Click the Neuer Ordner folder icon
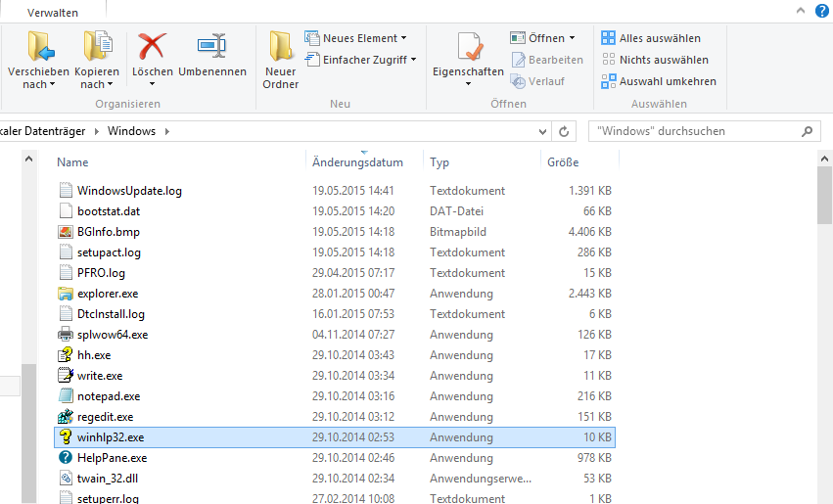This screenshot has width=833, height=504. [x=280, y=46]
